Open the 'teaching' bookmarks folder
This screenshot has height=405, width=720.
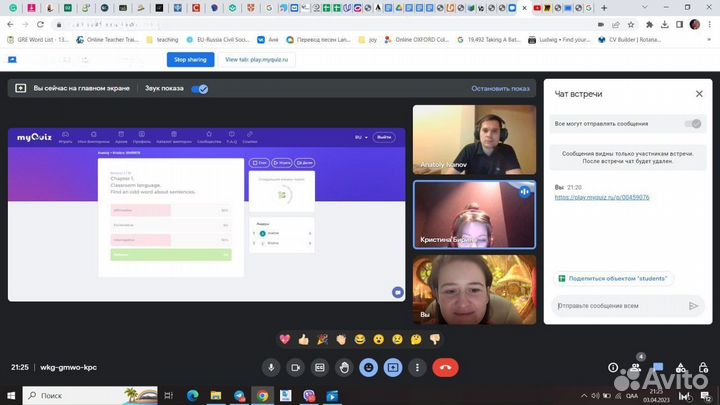[159, 41]
